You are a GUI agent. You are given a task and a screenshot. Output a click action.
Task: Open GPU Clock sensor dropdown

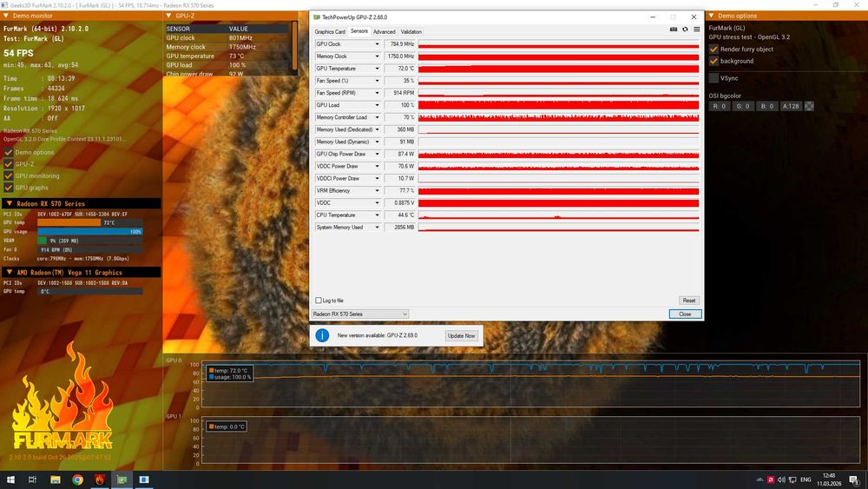(x=377, y=43)
